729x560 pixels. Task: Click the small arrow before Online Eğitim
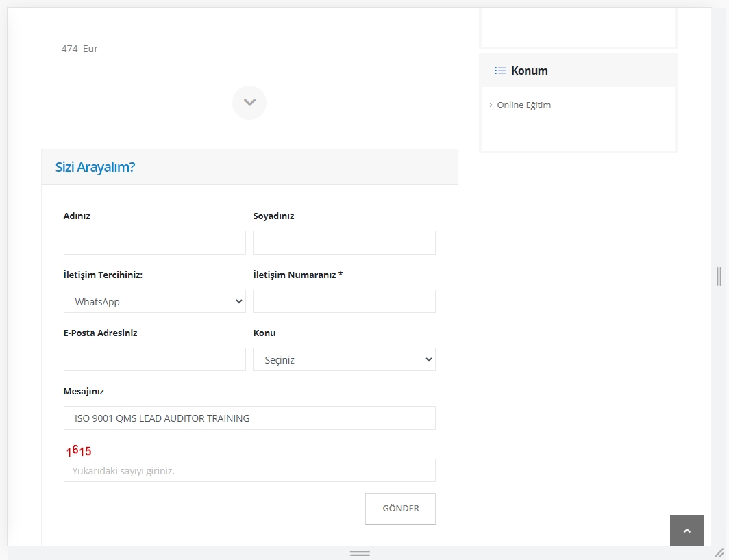[x=491, y=105]
